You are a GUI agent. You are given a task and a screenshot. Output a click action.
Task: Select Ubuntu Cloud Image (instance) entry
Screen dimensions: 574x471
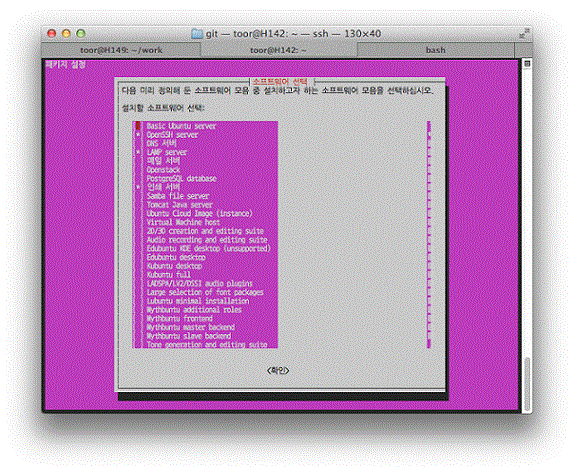(200, 213)
